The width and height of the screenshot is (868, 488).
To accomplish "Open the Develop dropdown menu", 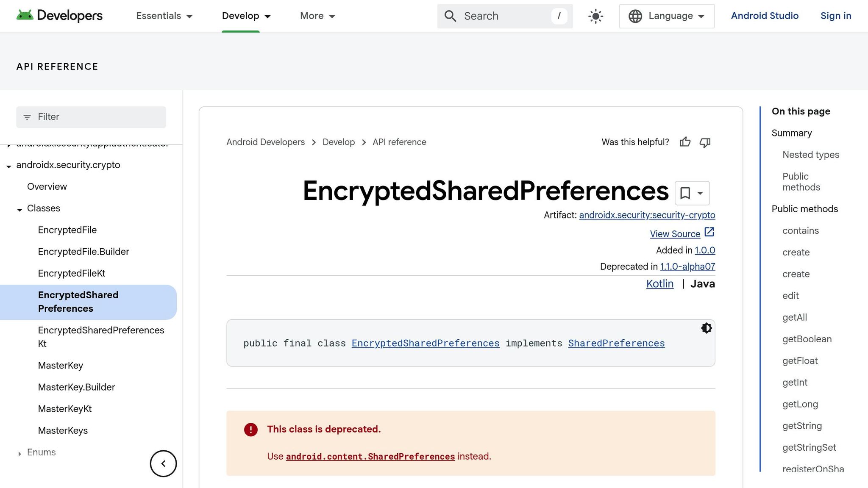I will click(x=246, y=16).
